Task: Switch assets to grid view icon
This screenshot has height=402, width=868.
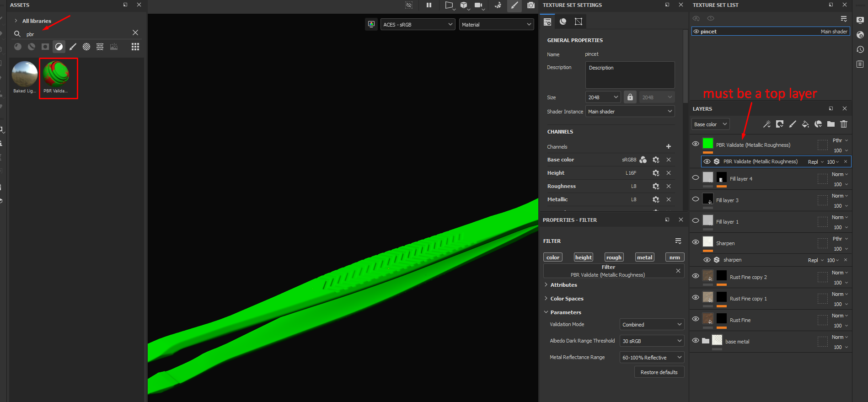Action: pyautogui.click(x=135, y=47)
